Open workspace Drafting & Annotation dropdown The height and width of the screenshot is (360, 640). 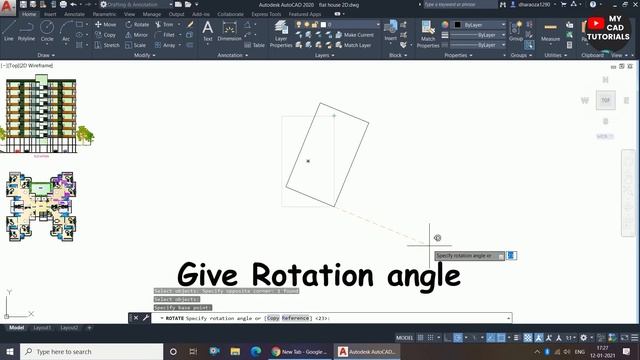pos(136,4)
